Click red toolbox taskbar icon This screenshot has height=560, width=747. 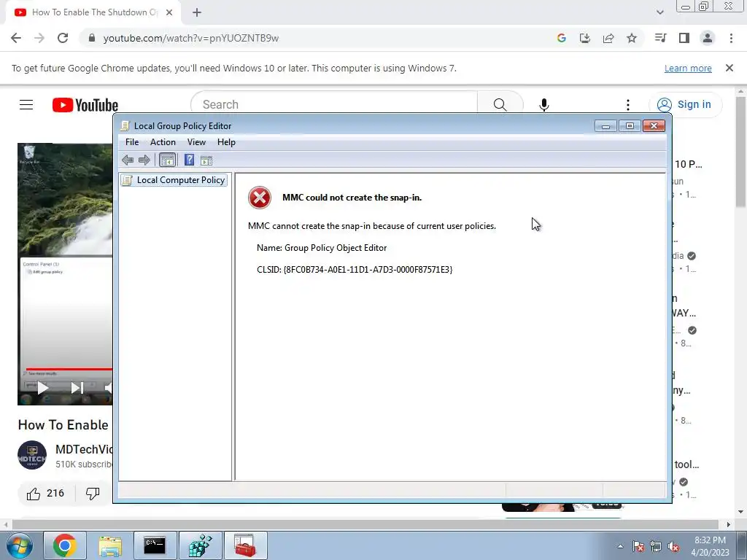pyautogui.click(x=245, y=545)
